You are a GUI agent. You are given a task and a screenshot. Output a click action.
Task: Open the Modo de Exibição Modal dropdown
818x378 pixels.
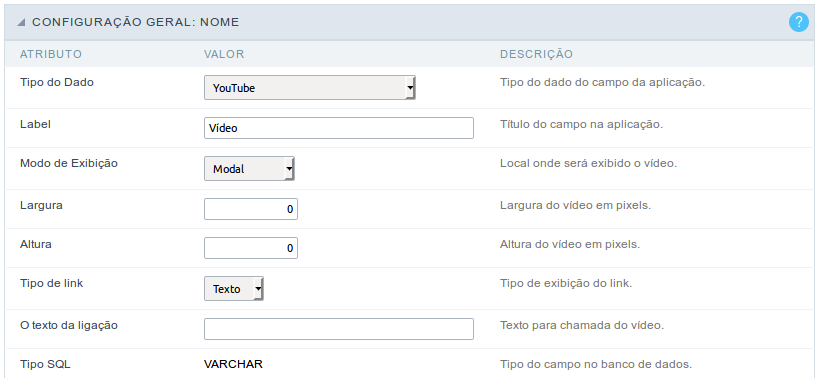click(249, 168)
